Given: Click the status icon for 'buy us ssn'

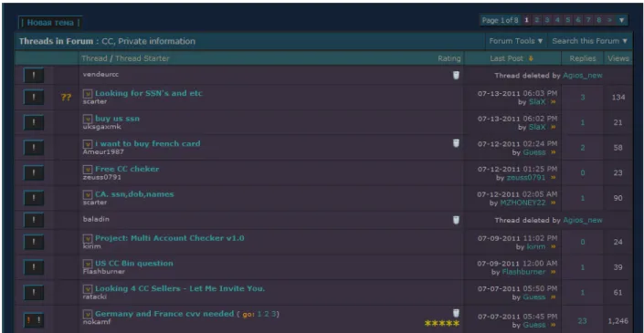Looking at the screenshot, I should [34, 122].
